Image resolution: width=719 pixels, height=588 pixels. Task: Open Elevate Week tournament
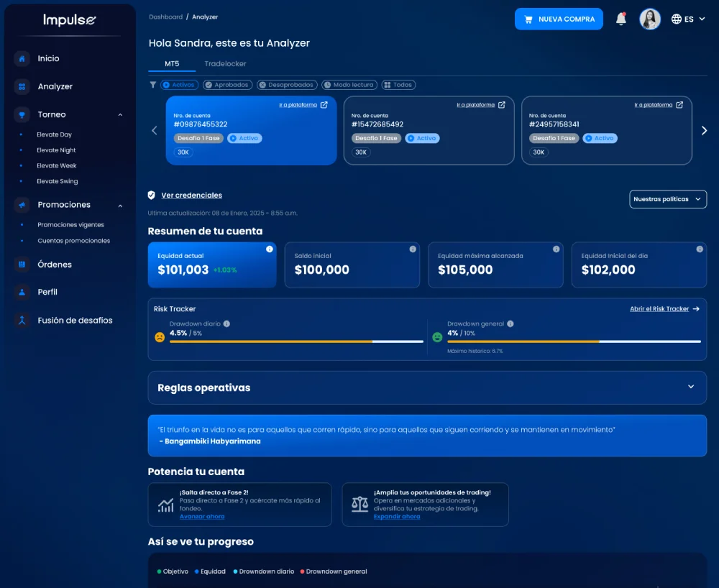[x=56, y=166]
